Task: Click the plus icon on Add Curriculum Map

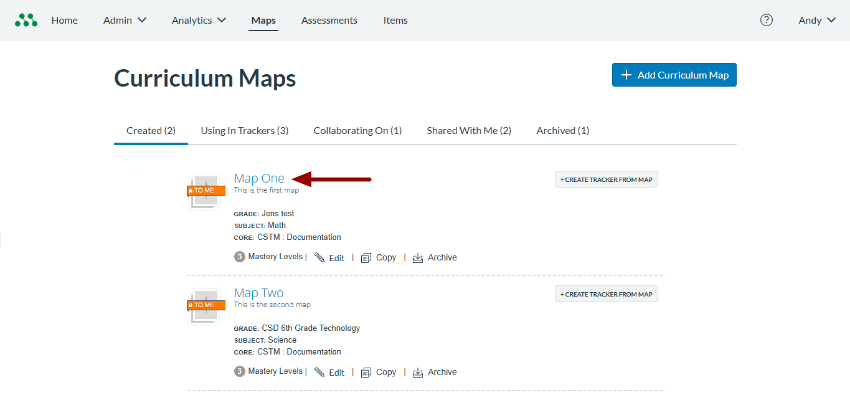Action: 626,75
